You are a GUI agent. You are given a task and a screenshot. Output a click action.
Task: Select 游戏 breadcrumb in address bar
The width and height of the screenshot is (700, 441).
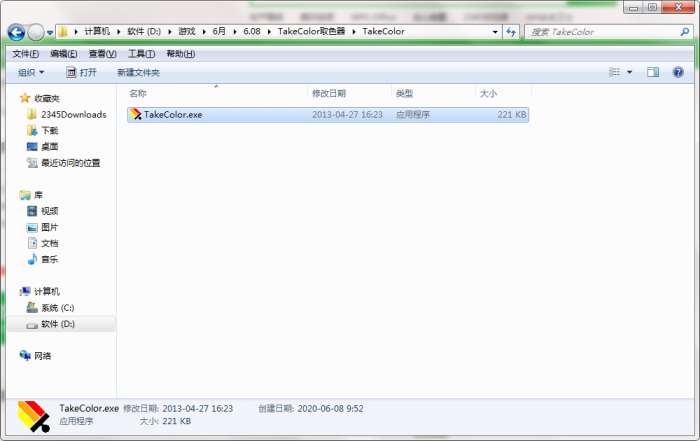pyautogui.click(x=187, y=31)
